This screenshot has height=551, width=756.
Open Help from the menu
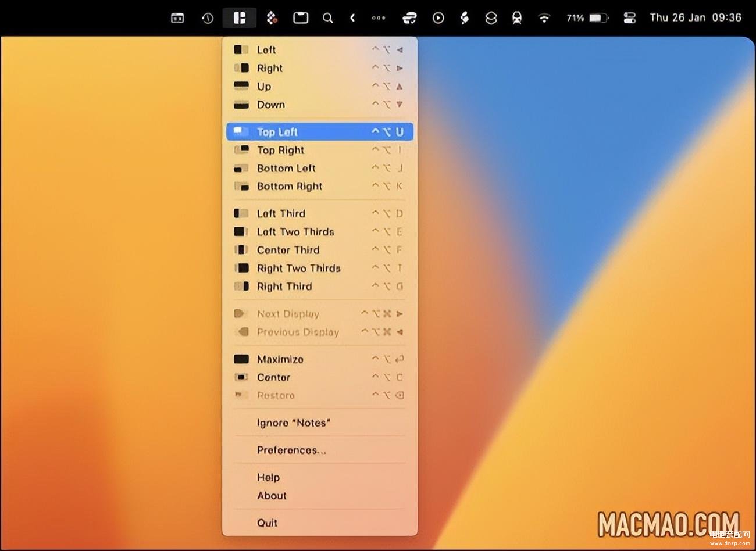pyautogui.click(x=319, y=477)
